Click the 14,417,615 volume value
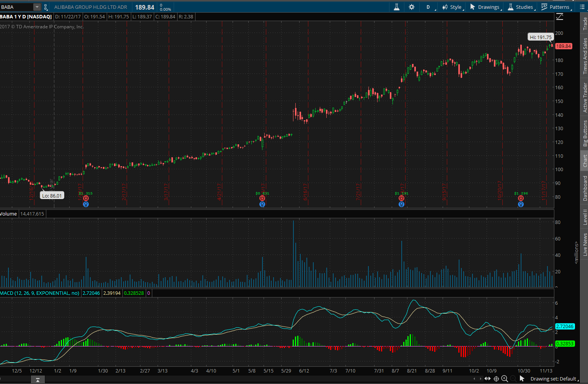Image resolution: width=588 pixels, height=384 pixels. pyautogui.click(x=32, y=214)
